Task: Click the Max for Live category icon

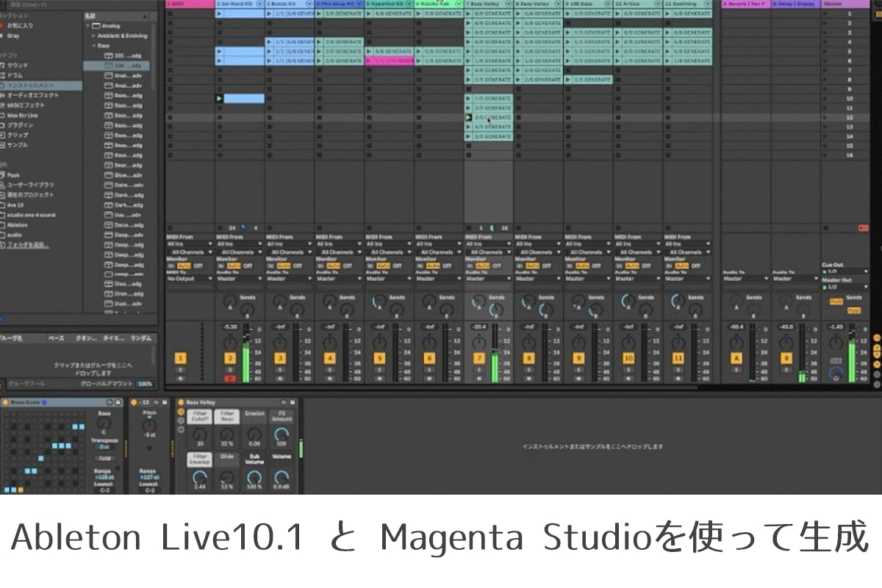Action: [x=3, y=115]
